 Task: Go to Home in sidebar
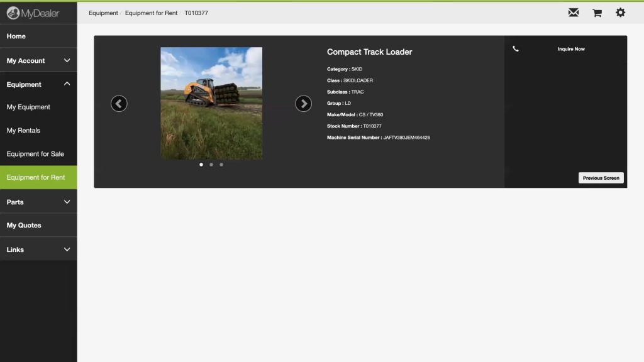click(x=16, y=36)
